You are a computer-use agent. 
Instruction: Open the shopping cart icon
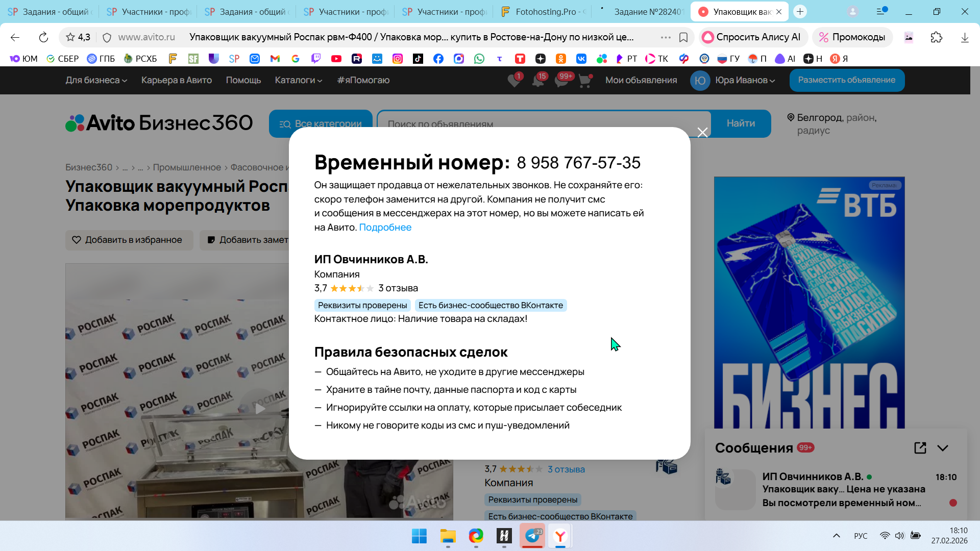click(x=585, y=81)
